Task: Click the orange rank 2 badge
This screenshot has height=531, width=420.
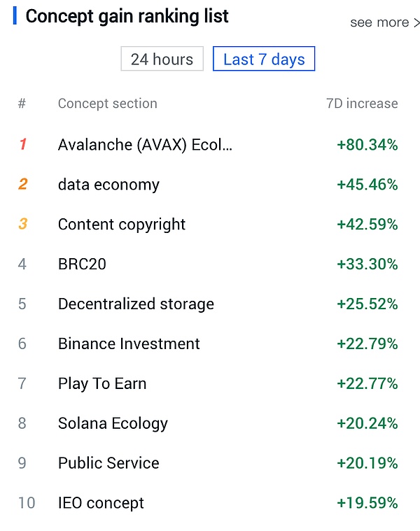Action: (23, 185)
